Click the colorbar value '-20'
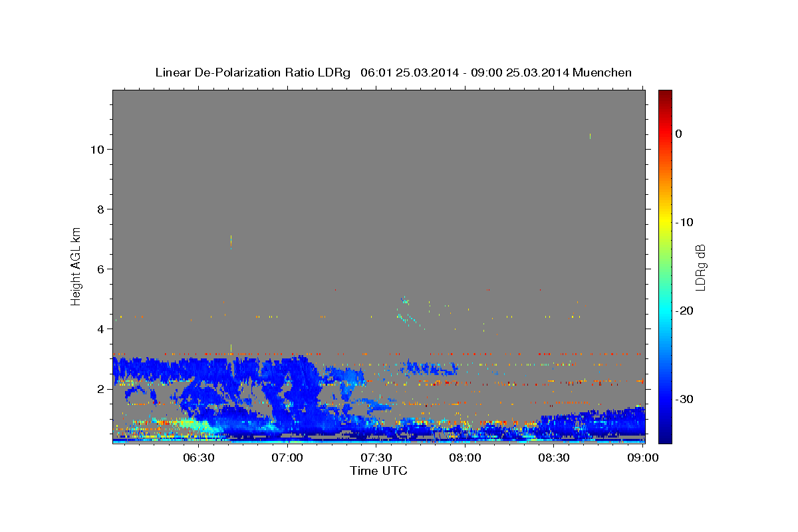This screenshot has width=798, height=532. point(686,311)
